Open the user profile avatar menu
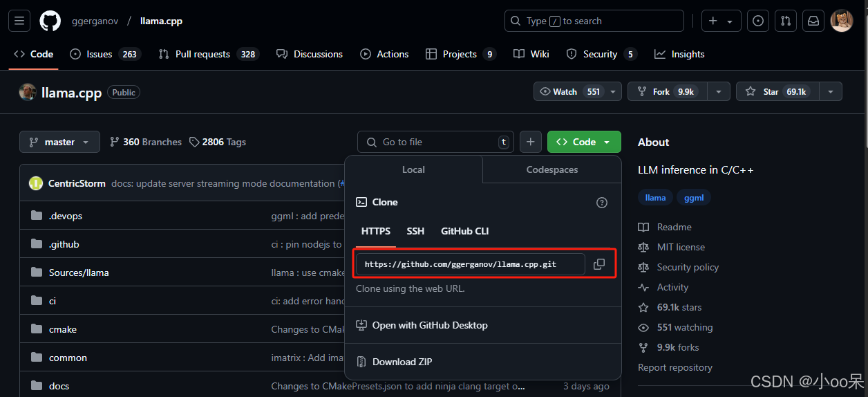This screenshot has height=397, width=868. coord(842,21)
